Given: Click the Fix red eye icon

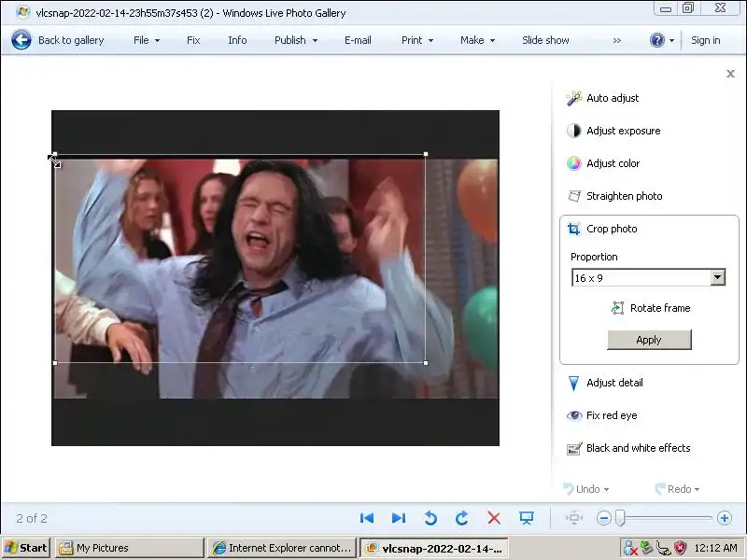Looking at the screenshot, I should [x=574, y=415].
